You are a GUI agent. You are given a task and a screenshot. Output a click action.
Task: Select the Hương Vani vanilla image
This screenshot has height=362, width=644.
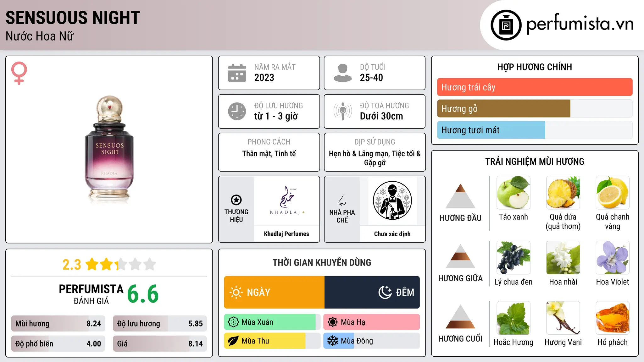(563, 318)
